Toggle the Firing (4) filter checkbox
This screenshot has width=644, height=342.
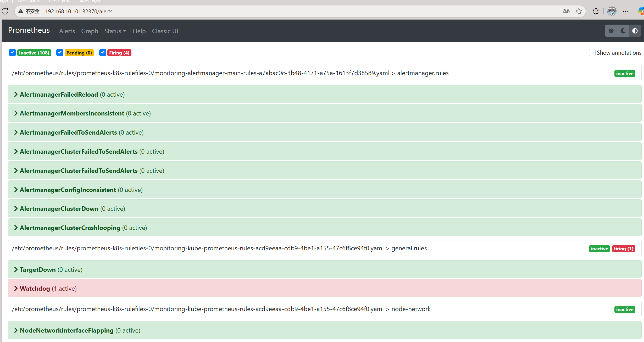tap(103, 52)
